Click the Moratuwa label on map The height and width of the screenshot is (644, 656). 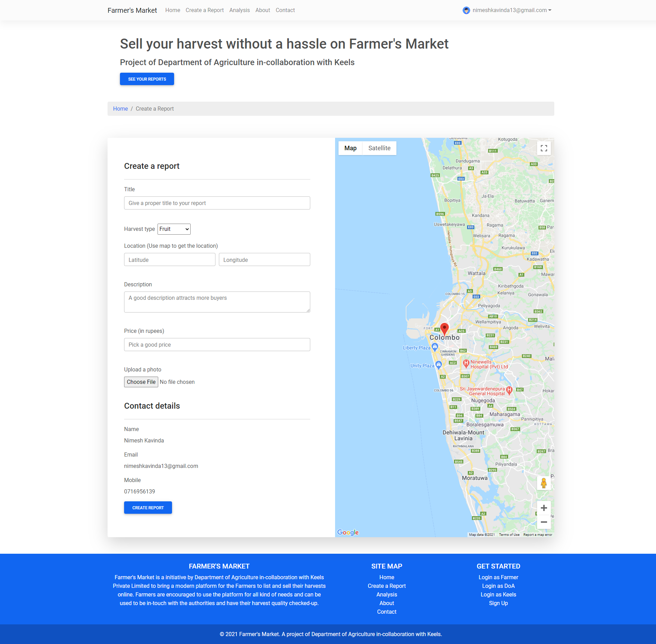pos(475,478)
